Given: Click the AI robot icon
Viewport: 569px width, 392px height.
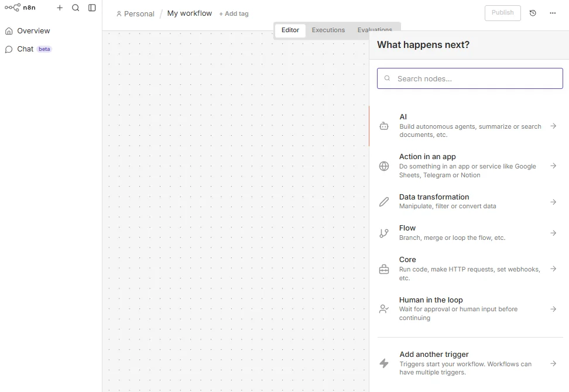Looking at the screenshot, I should click(x=384, y=126).
